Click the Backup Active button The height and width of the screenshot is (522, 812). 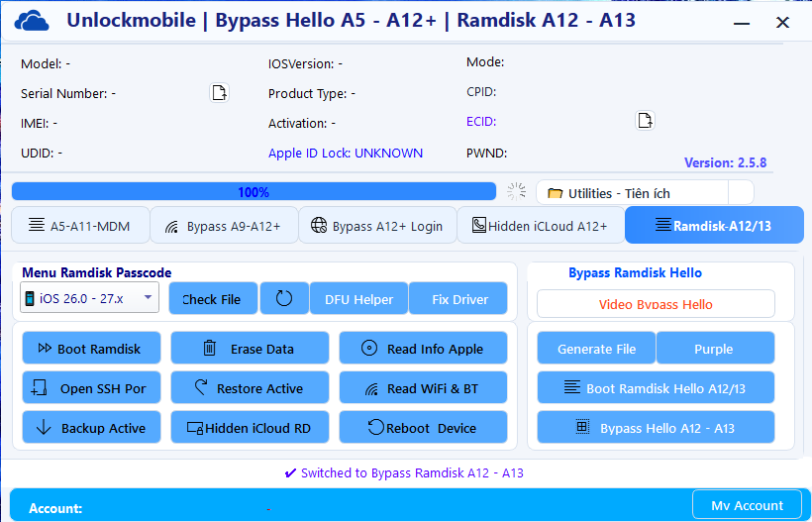pos(91,428)
